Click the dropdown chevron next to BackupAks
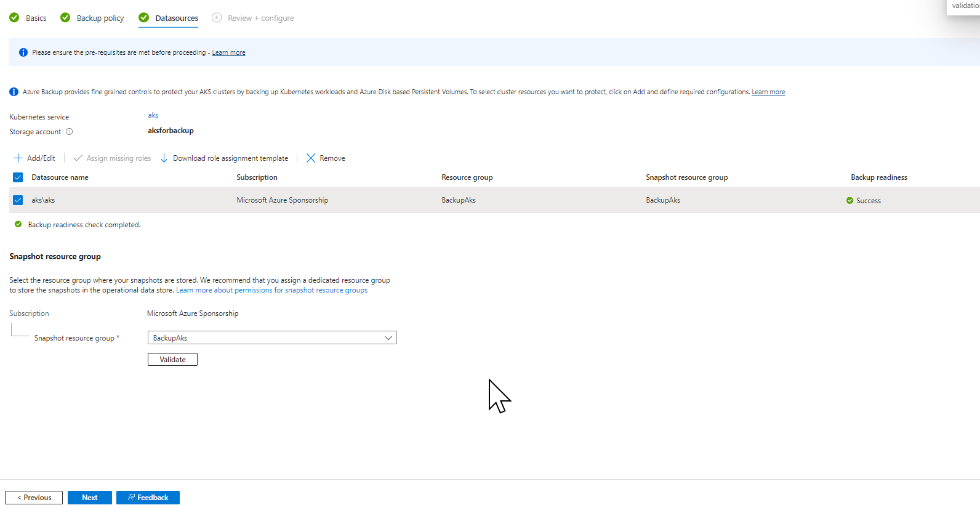The image size is (980, 513). 388,337
